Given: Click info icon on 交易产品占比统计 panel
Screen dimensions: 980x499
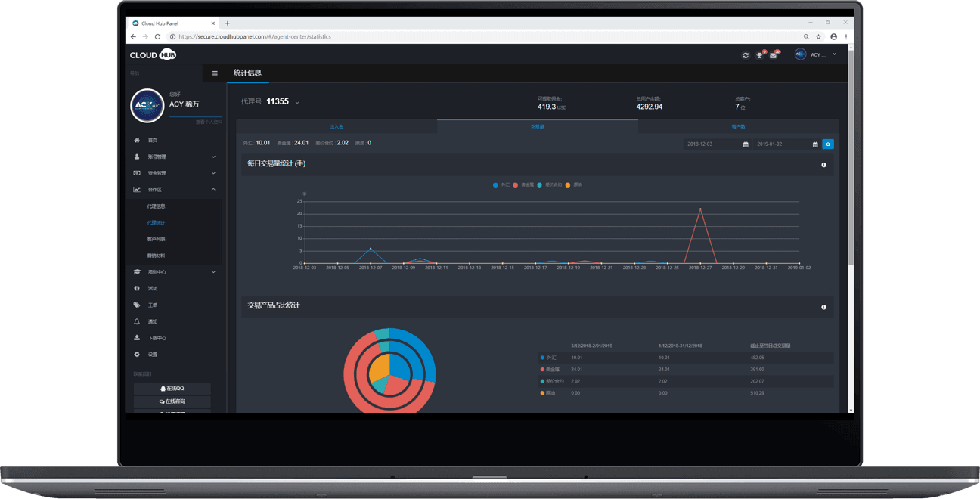Looking at the screenshot, I should (x=823, y=307).
